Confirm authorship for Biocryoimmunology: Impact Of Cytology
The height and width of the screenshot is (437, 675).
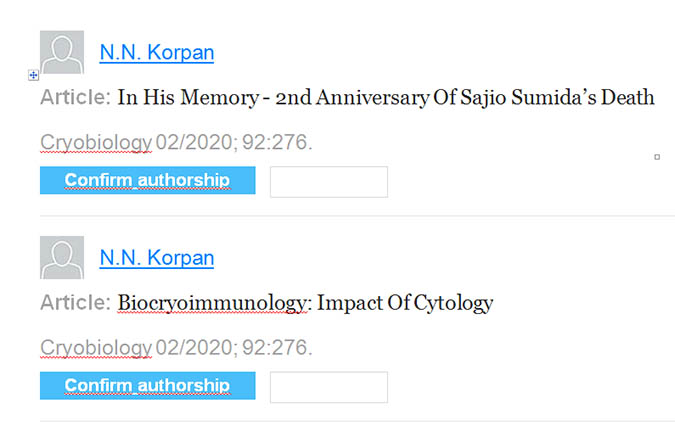147,385
